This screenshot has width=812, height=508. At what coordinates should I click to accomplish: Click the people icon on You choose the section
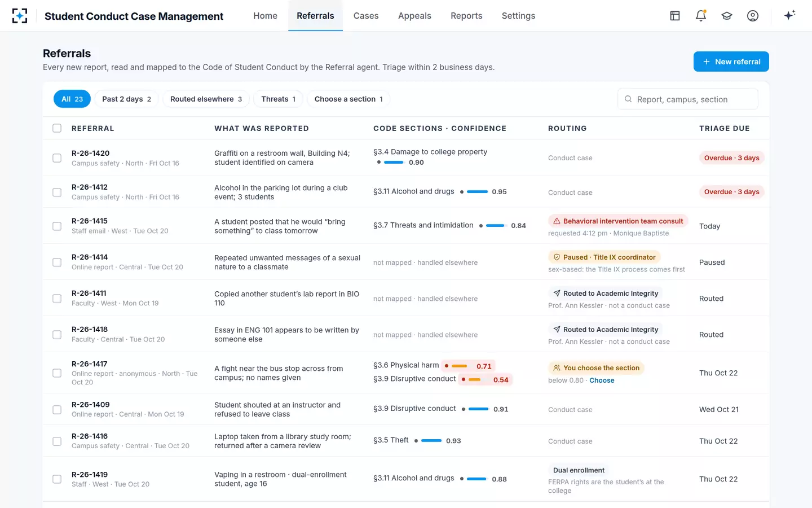(x=557, y=368)
